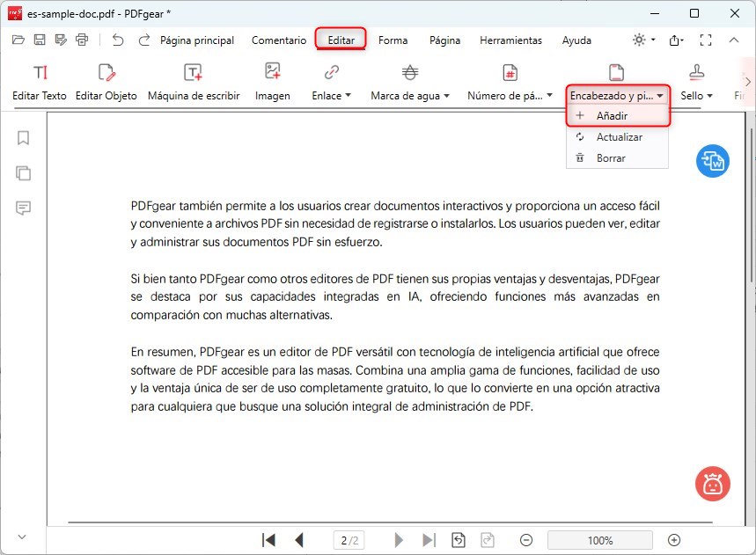Open the Herramientas tab
The width and height of the screenshot is (756, 555).
pyautogui.click(x=510, y=40)
